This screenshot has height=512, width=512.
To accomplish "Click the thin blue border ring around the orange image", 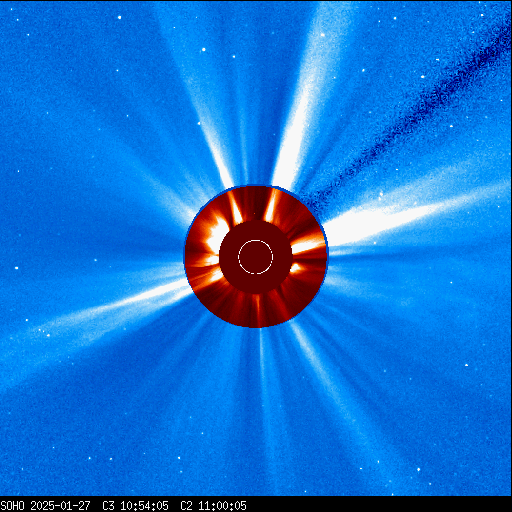I will (x=256, y=186).
